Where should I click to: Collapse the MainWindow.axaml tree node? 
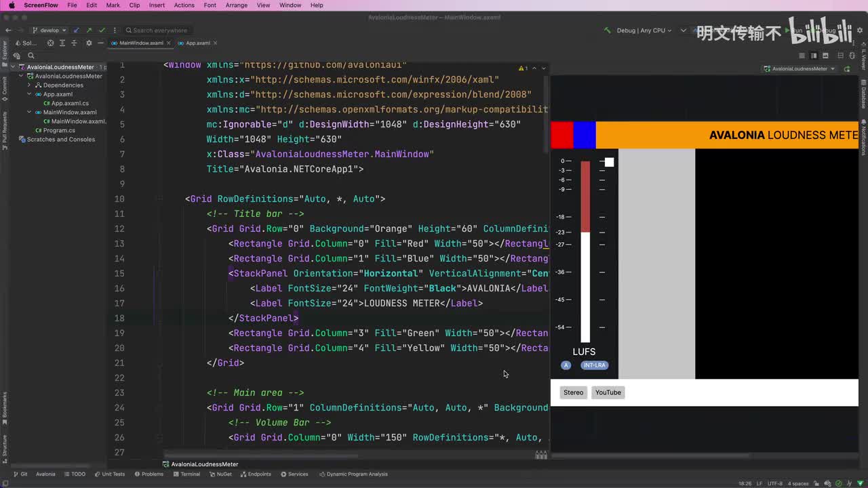pyautogui.click(x=29, y=112)
